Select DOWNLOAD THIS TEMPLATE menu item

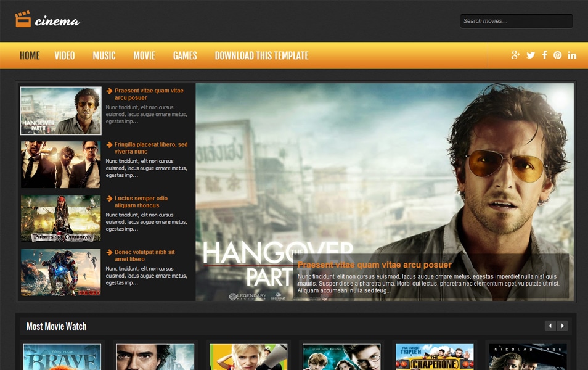coord(262,55)
